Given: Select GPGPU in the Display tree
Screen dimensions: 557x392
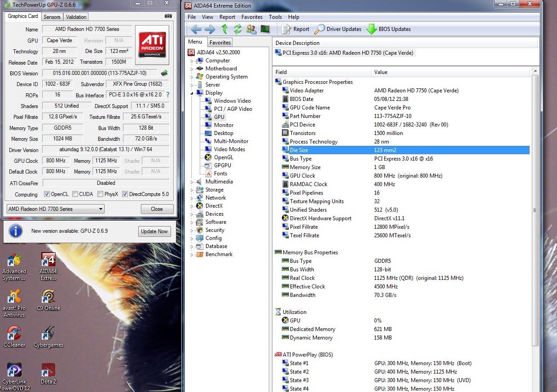Looking at the screenshot, I should [218, 166].
